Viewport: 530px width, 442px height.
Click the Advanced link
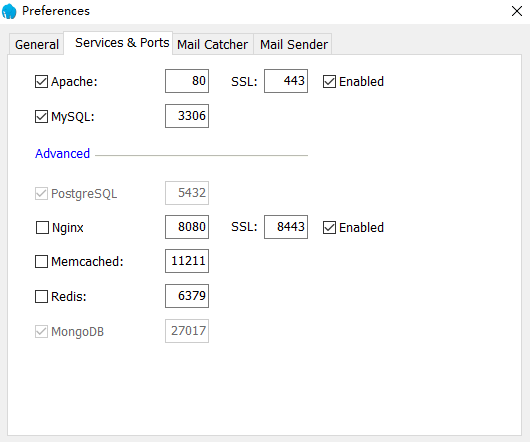63,153
